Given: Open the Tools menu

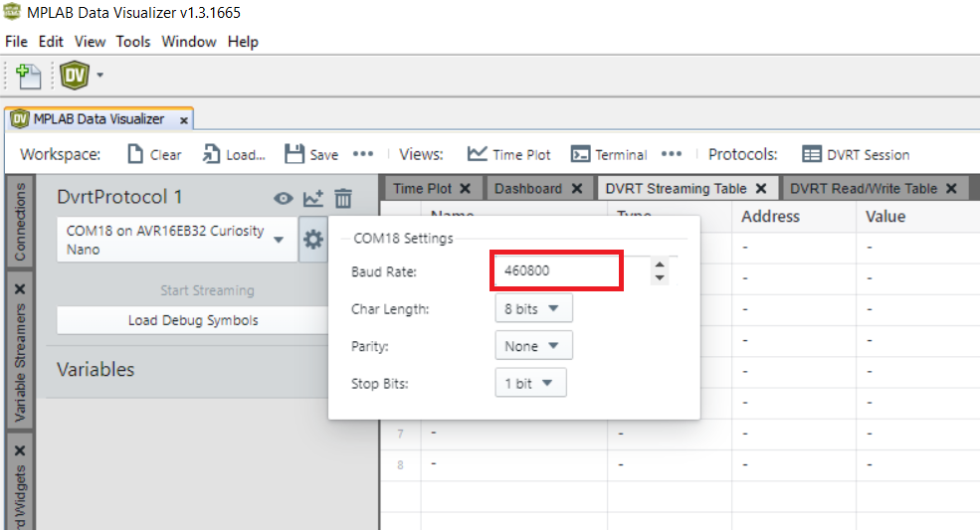Looking at the screenshot, I should (133, 42).
